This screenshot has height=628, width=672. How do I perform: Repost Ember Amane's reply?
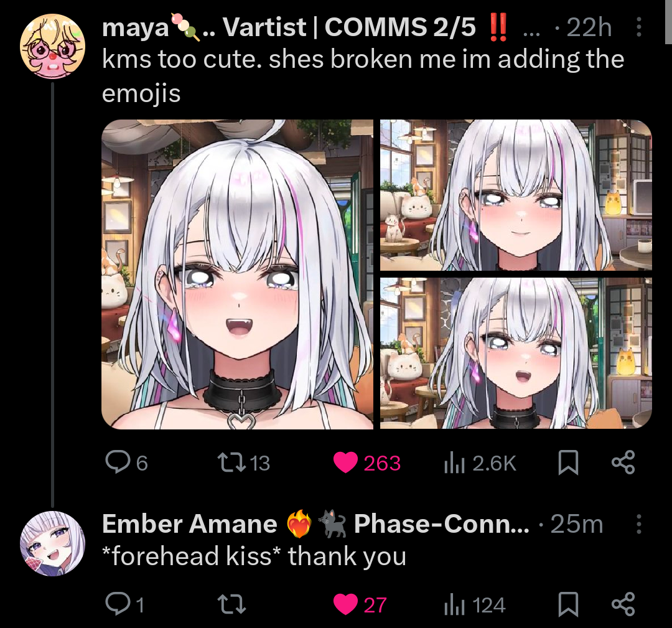[231, 604]
